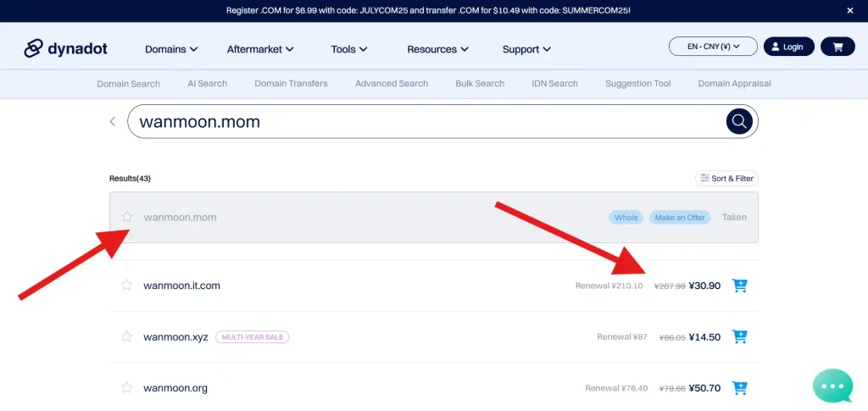The width and height of the screenshot is (868, 411).
Task: Open the EN - CNY (¥) currency selector
Action: point(713,47)
